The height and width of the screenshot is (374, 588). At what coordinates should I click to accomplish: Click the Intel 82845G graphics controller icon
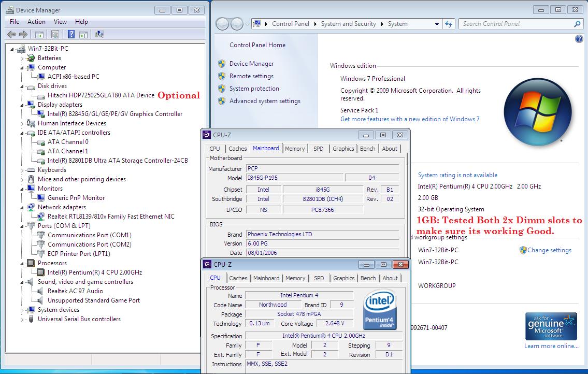[x=41, y=113]
